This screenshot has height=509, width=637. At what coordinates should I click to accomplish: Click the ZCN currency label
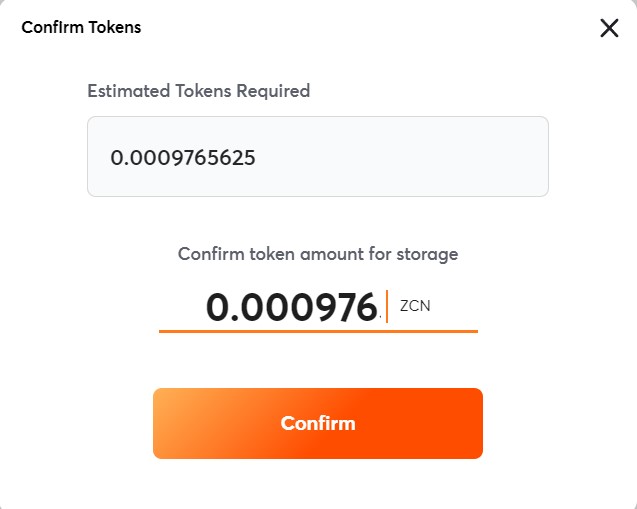coord(416,306)
